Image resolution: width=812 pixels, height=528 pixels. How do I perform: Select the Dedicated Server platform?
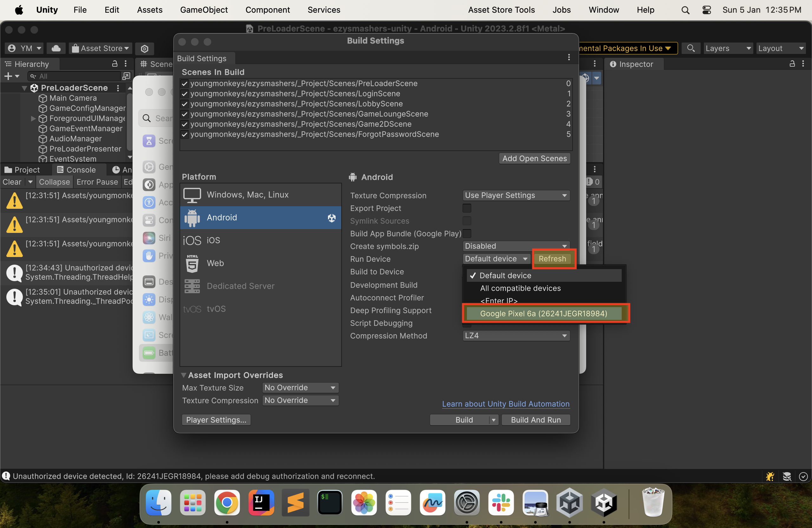pos(260,286)
